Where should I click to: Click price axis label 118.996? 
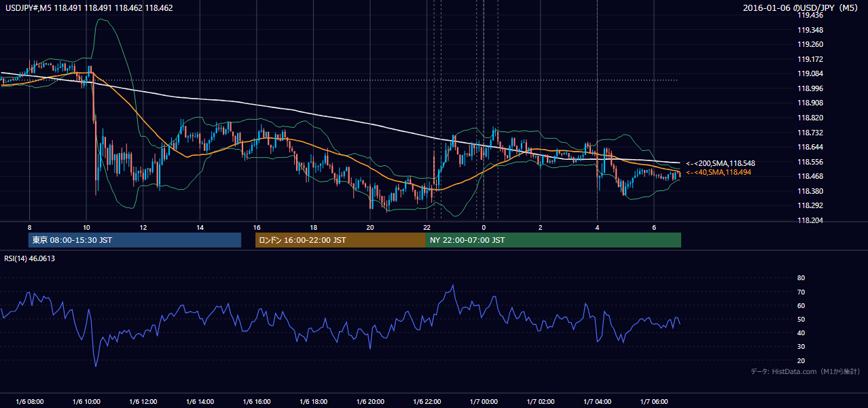(x=810, y=88)
